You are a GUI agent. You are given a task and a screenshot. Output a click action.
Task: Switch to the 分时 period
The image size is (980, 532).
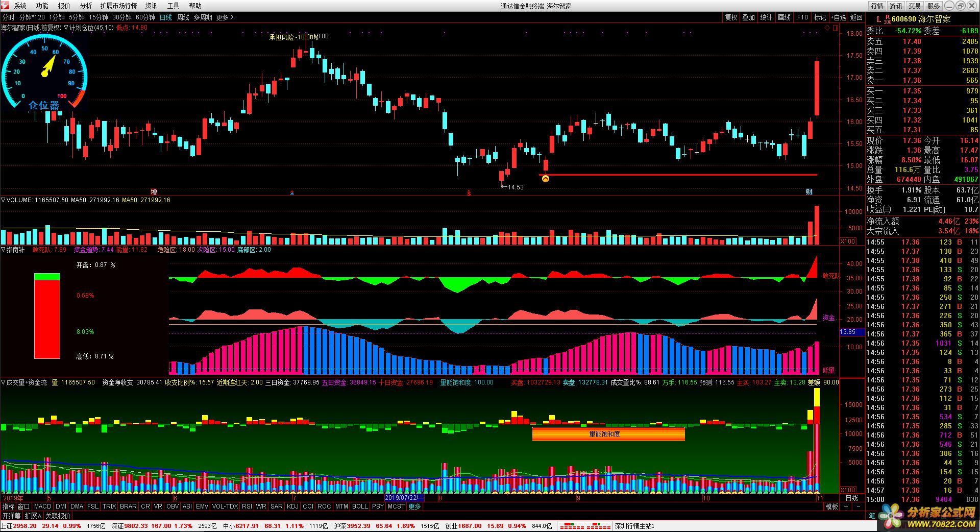pyautogui.click(x=8, y=17)
